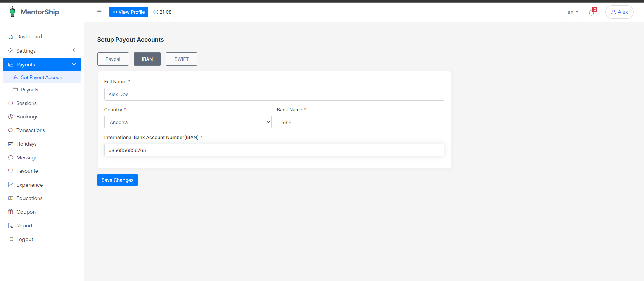Open Dashboard via the home icon
Image resolution: width=644 pixels, height=281 pixels.
pos(11,37)
